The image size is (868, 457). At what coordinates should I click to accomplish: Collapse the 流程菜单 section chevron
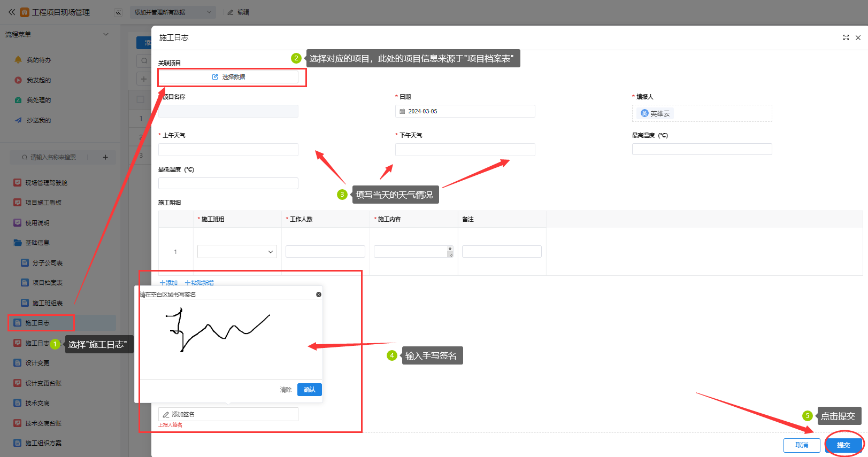click(x=106, y=34)
